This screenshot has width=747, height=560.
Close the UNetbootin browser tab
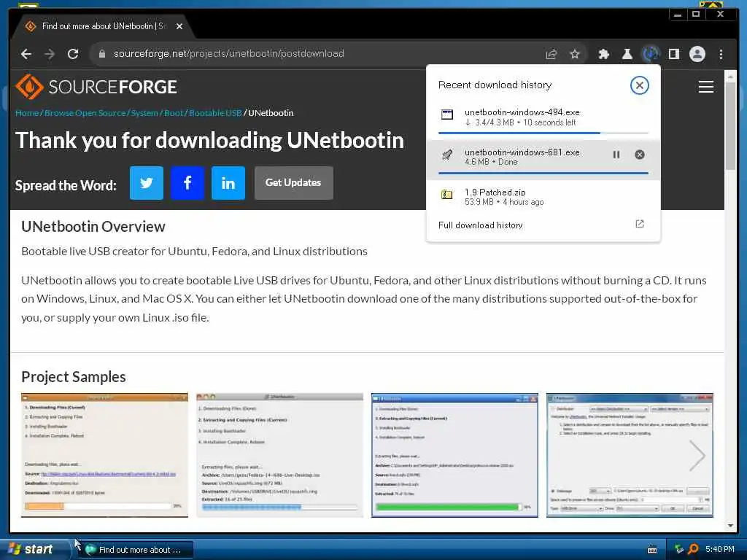[x=179, y=26]
